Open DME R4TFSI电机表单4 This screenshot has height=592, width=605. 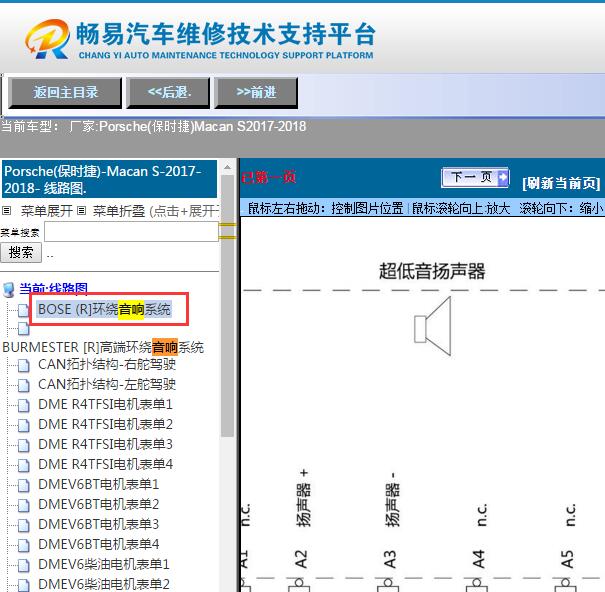tap(105, 464)
